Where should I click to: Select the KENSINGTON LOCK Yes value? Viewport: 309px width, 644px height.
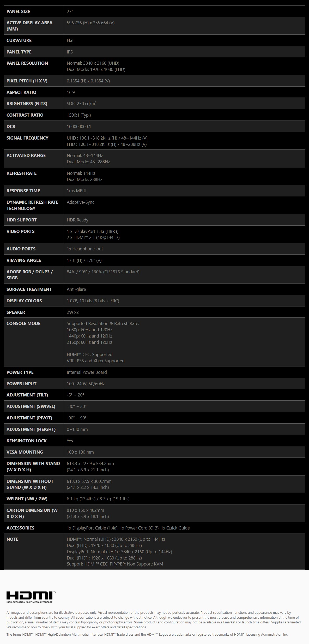(x=70, y=441)
